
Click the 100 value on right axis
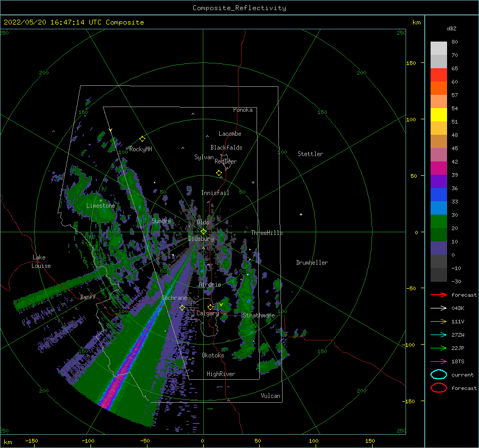(411, 119)
